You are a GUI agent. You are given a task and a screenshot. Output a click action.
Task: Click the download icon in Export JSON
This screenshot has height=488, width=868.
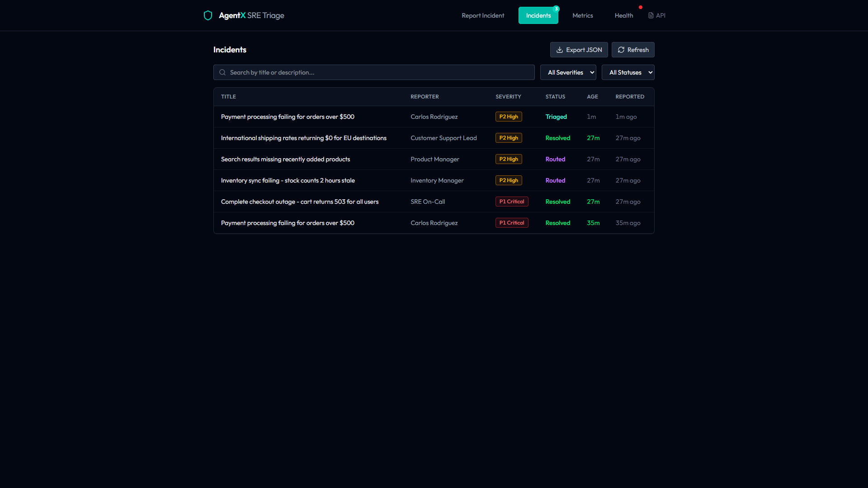[560, 50]
